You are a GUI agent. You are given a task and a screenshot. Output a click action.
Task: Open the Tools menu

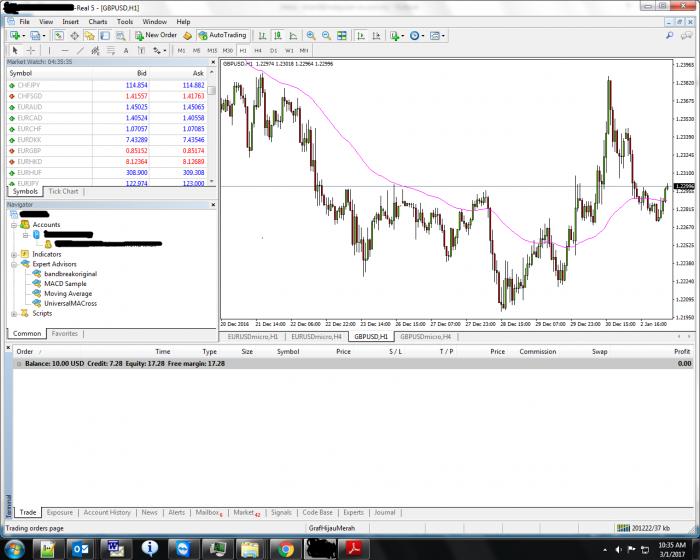click(x=125, y=21)
